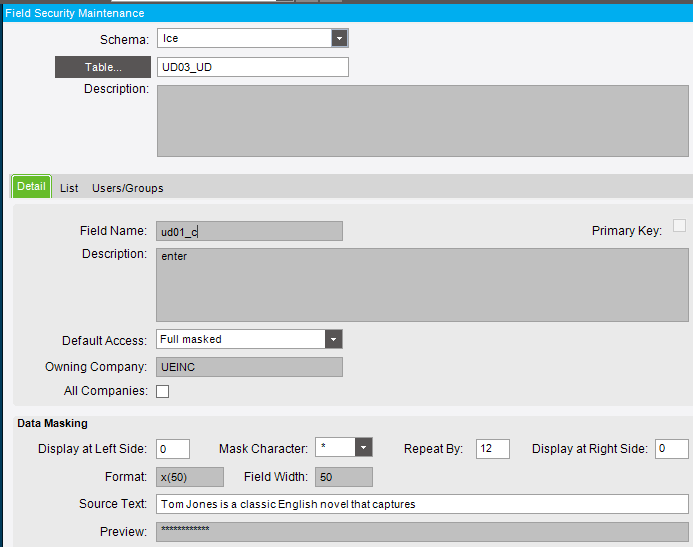Click the Schema combo box showing Ice
The height and width of the screenshot is (547, 693).
pyautogui.click(x=253, y=38)
